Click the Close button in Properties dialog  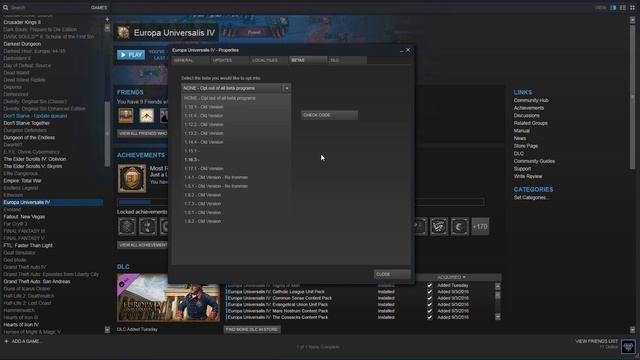392,274
